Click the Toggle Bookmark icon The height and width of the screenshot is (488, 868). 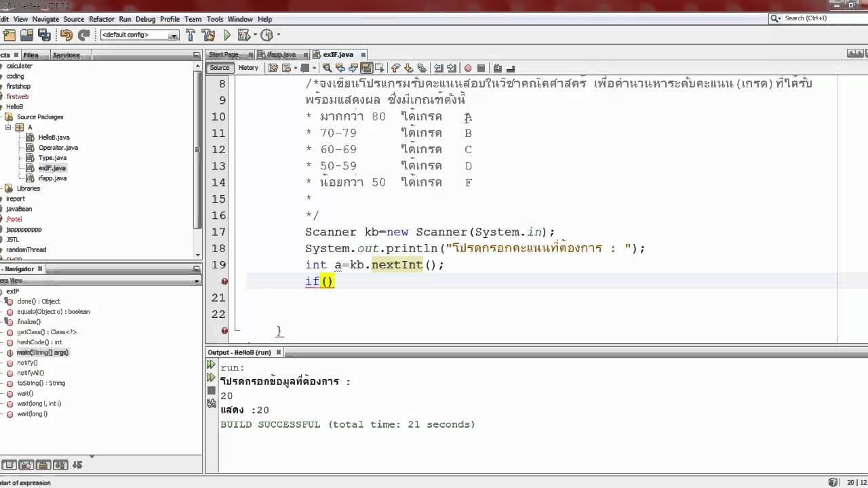[x=422, y=68]
